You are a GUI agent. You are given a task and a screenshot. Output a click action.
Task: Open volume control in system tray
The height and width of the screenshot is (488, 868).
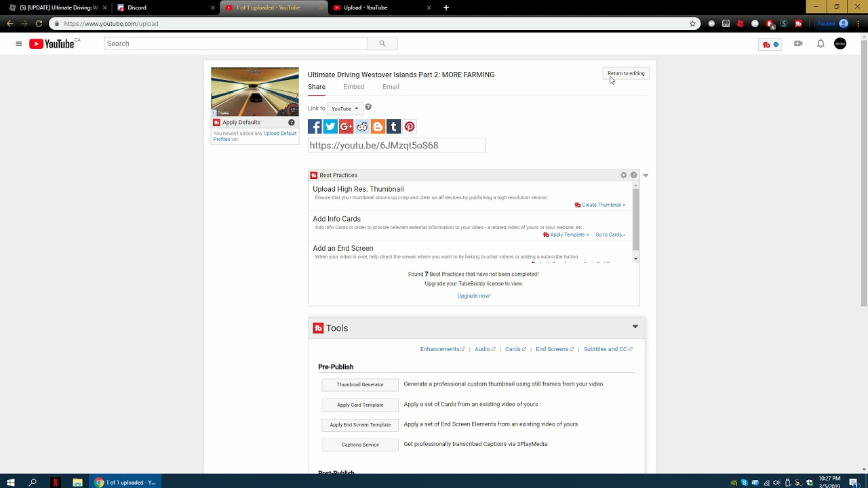[x=776, y=483]
